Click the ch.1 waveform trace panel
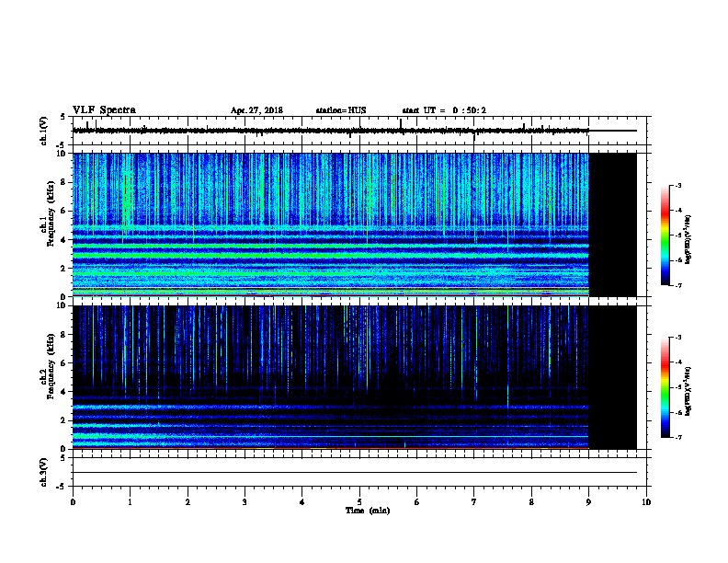The width and height of the screenshot is (728, 563). (359, 131)
